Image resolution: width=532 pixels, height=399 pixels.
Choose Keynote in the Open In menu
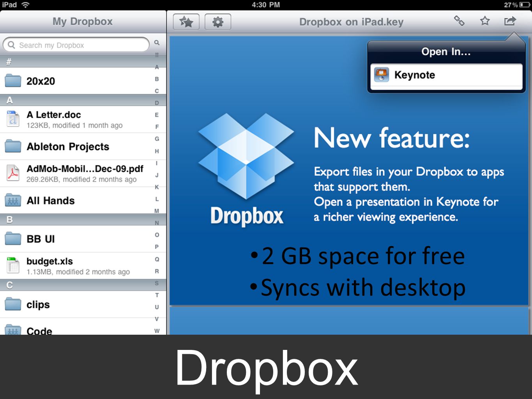pyautogui.click(x=446, y=75)
